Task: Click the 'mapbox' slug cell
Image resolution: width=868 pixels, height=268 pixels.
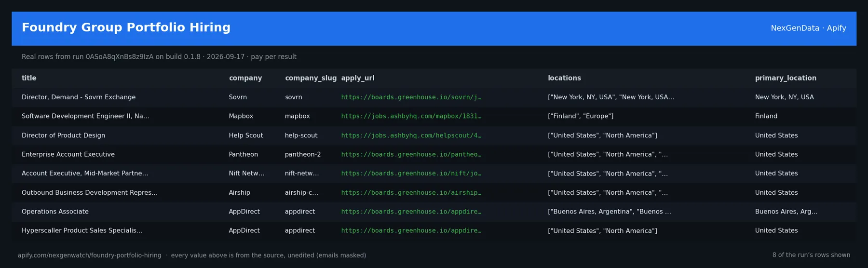Action: point(298,116)
